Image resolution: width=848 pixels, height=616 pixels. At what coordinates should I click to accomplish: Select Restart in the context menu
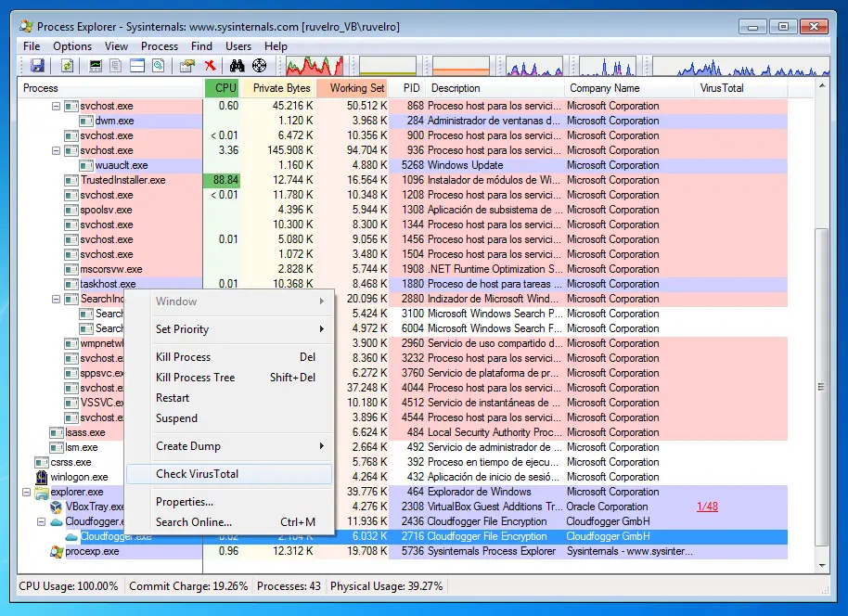pos(230,398)
